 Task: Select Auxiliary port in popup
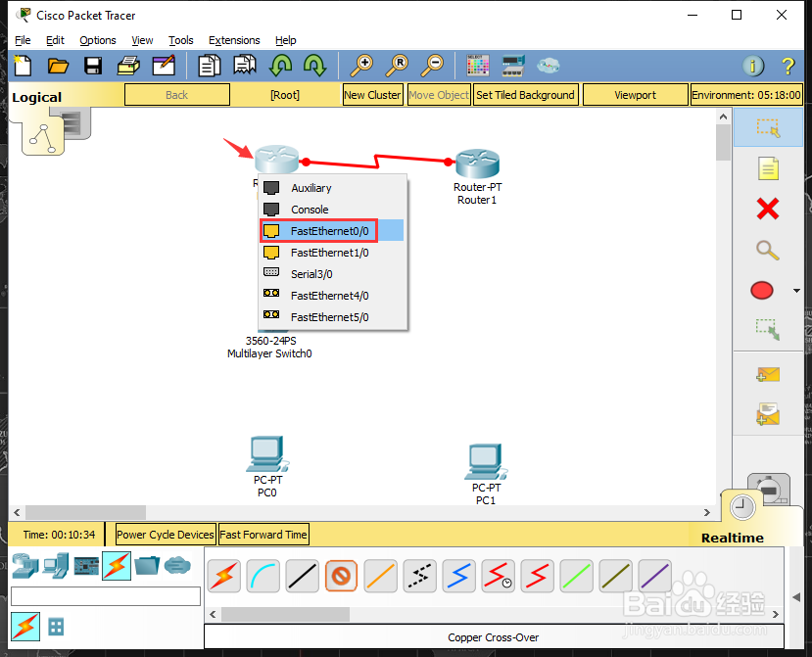tap(331, 188)
